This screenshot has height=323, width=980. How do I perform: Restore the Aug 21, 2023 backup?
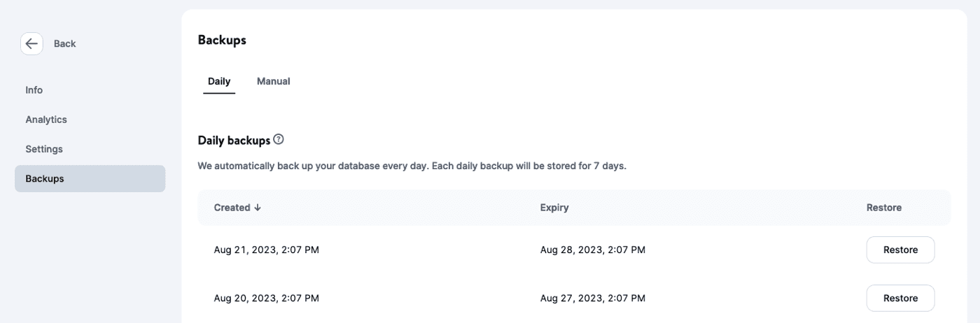click(900, 250)
